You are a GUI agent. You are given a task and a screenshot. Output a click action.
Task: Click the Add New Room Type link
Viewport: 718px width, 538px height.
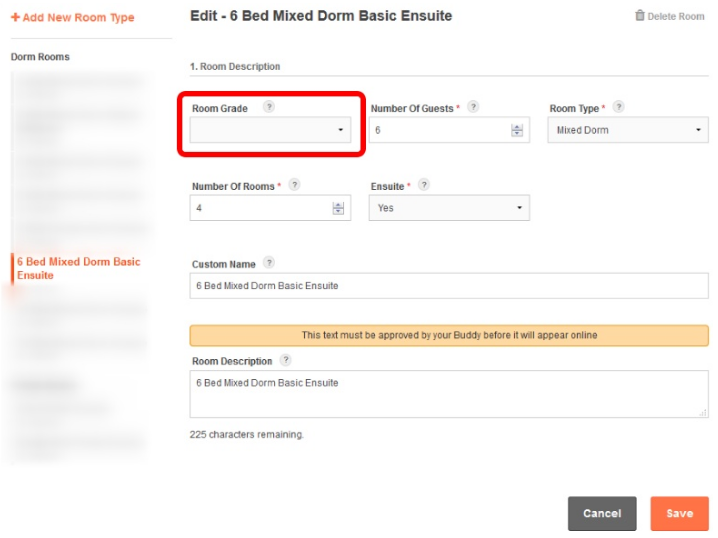click(x=73, y=17)
